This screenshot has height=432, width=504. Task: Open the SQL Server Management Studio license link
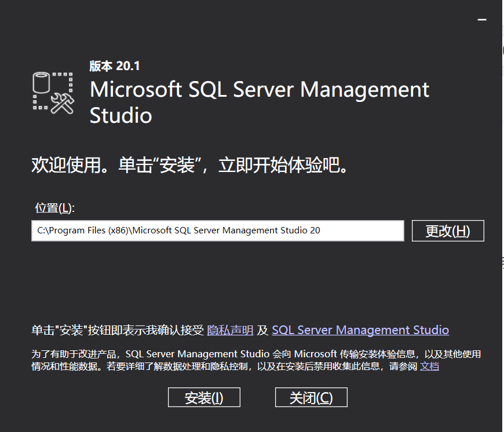360,330
